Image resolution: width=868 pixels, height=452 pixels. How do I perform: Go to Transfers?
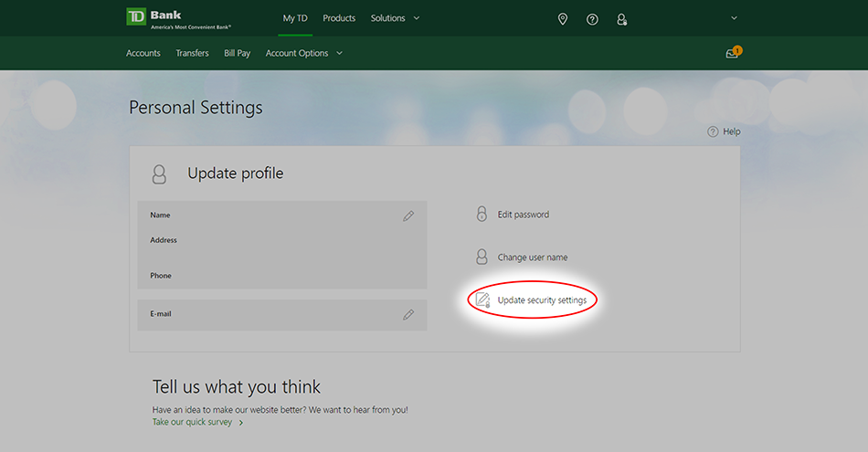click(192, 53)
